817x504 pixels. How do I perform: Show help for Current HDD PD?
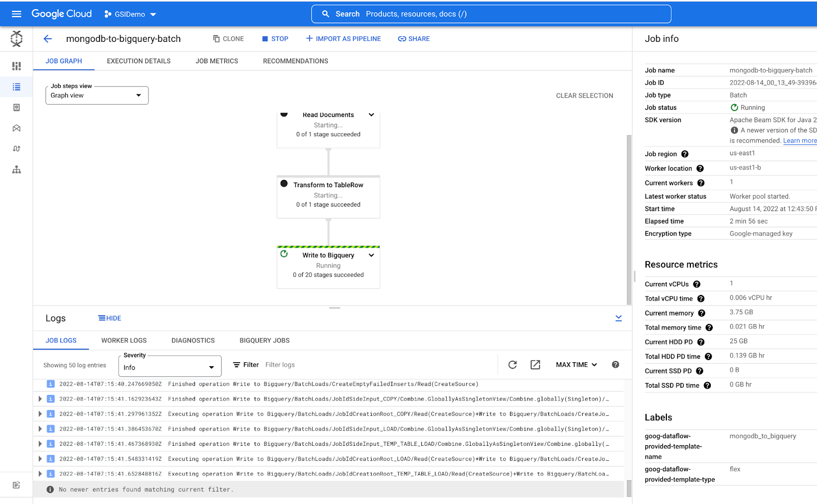click(x=701, y=342)
